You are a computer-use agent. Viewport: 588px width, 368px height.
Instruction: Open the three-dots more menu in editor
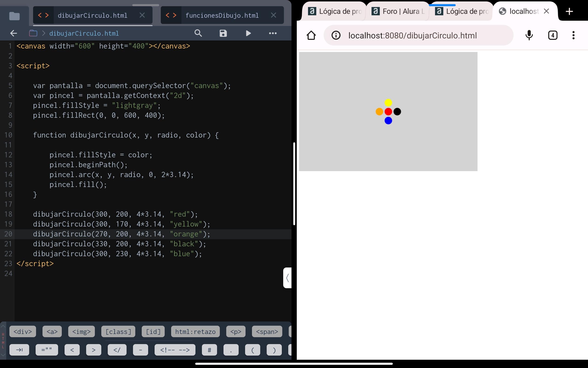(x=273, y=33)
